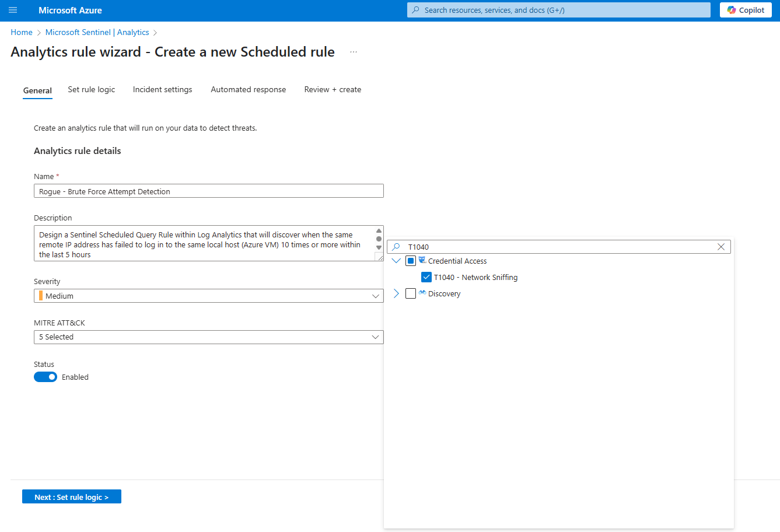The width and height of the screenshot is (780, 532).
Task: Open the Severity dropdown
Action: [209, 296]
